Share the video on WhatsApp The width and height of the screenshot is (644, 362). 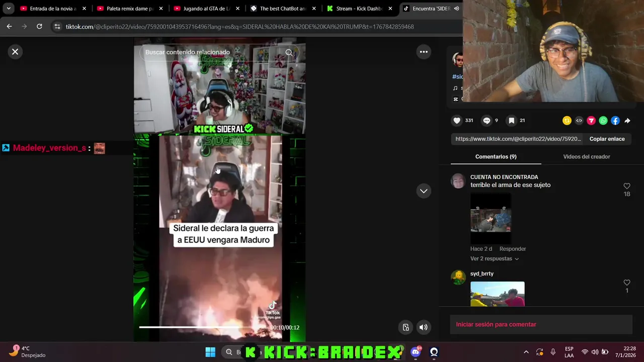(x=603, y=121)
